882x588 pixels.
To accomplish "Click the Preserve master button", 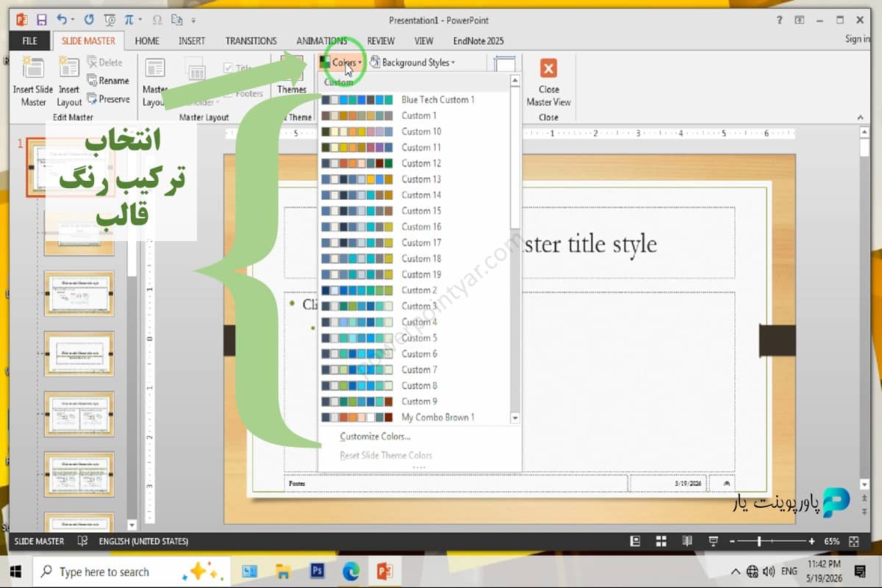I will pyautogui.click(x=107, y=99).
